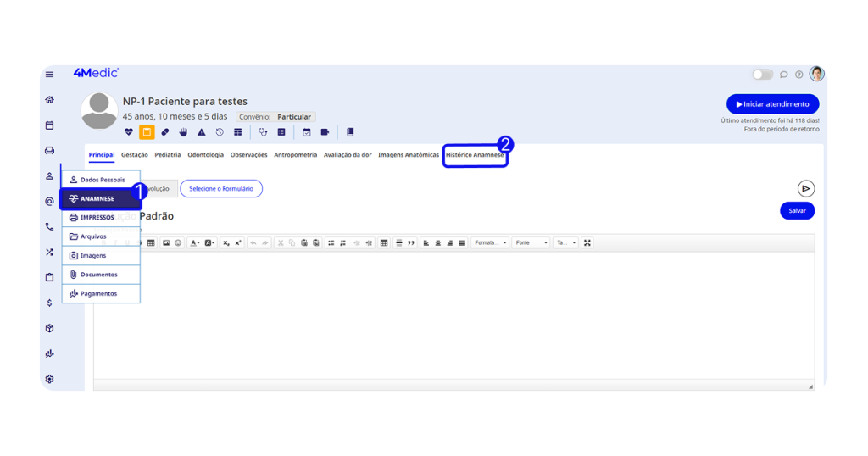The height and width of the screenshot is (456, 868).
Task: Click the Iniciar atendimento button
Action: [x=772, y=104]
